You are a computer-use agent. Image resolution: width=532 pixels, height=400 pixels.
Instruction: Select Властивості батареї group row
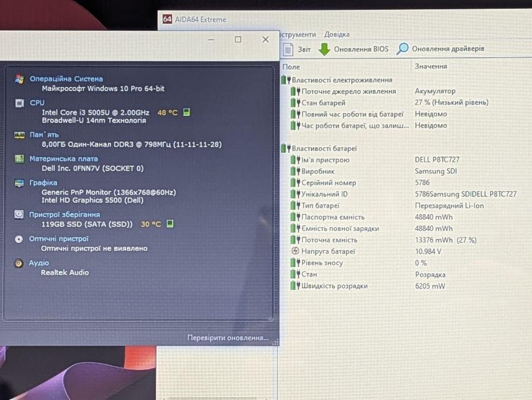[319, 148]
